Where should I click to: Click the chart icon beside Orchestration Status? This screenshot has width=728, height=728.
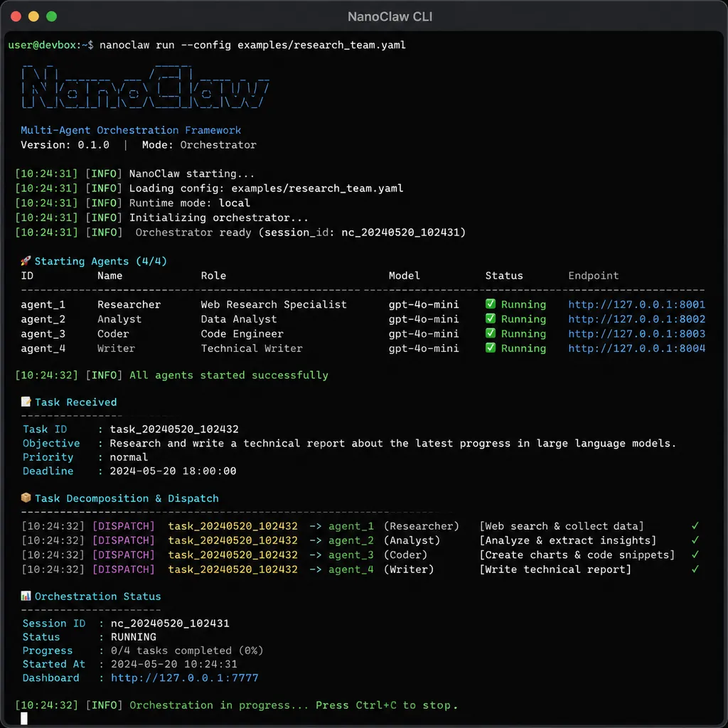(x=26, y=596)
